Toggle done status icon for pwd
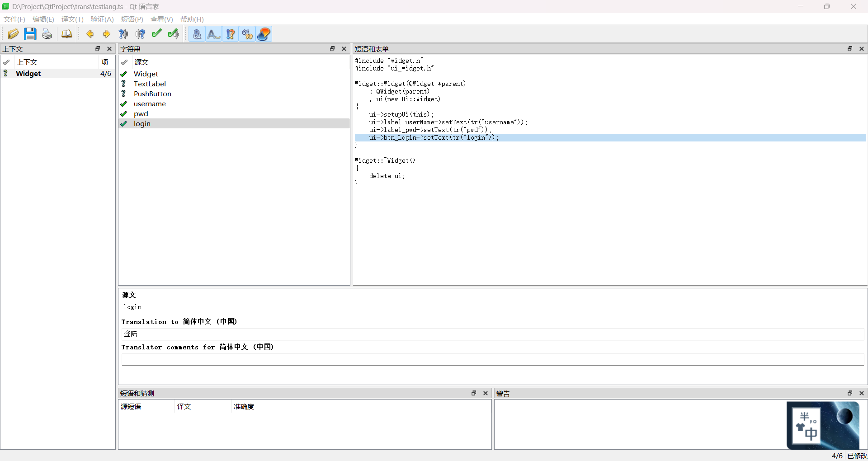This screenshot has width=868, height=461. point(123,113)
